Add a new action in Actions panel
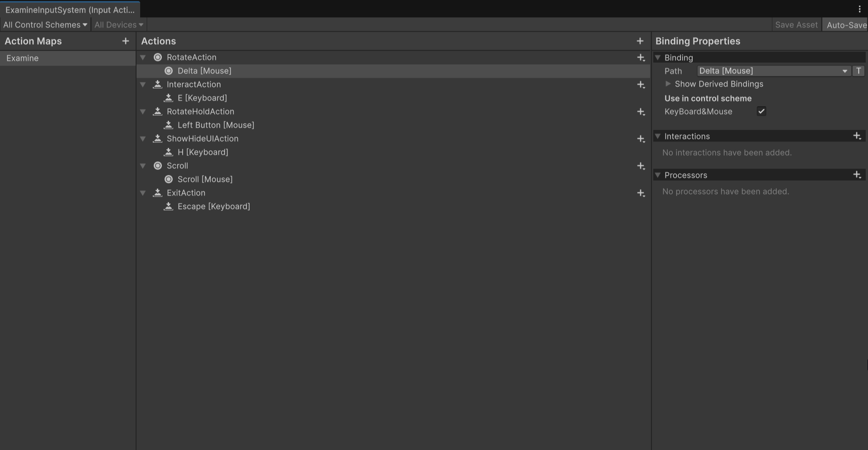Screen dimensions: 868x450 (640, 41)
